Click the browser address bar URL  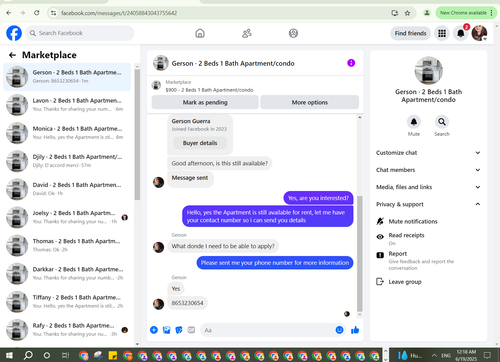tap(119, 13)
